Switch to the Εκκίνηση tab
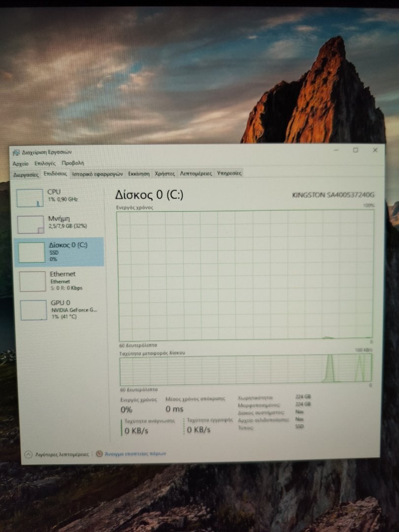The width and height of the screenshot is (399, 532). point(139,174)
